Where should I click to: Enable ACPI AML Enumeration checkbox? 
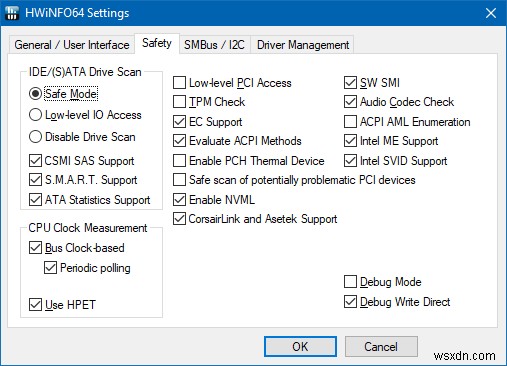(x=350, y=122)
